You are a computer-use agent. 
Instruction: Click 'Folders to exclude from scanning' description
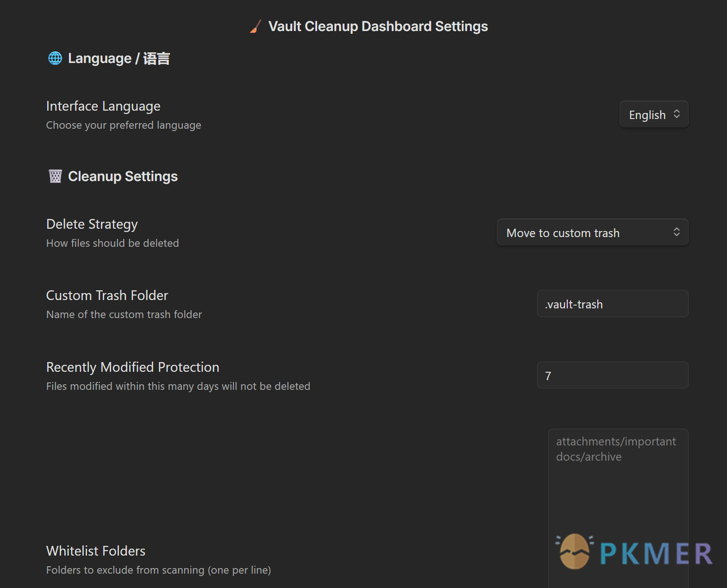[x=159, y=570]
